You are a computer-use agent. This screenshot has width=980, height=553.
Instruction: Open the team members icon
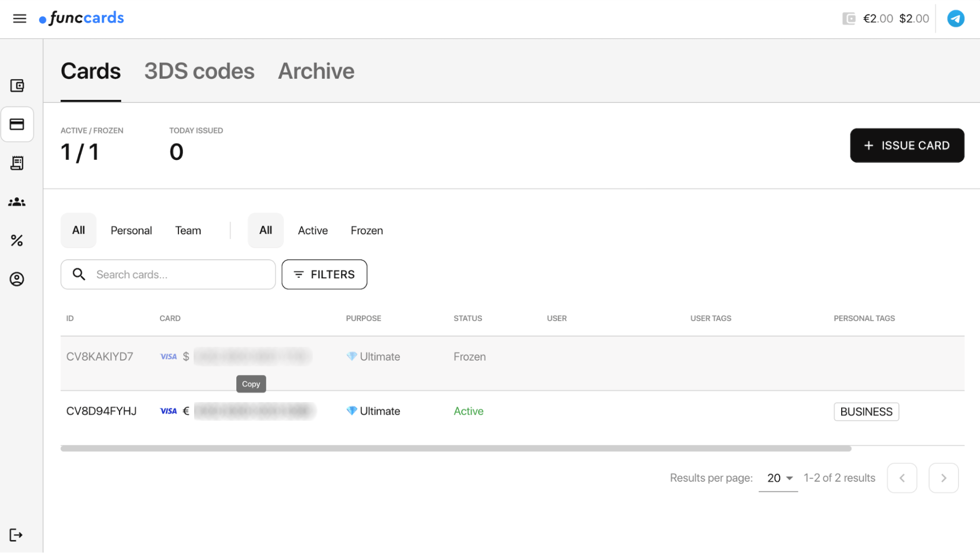17,202
